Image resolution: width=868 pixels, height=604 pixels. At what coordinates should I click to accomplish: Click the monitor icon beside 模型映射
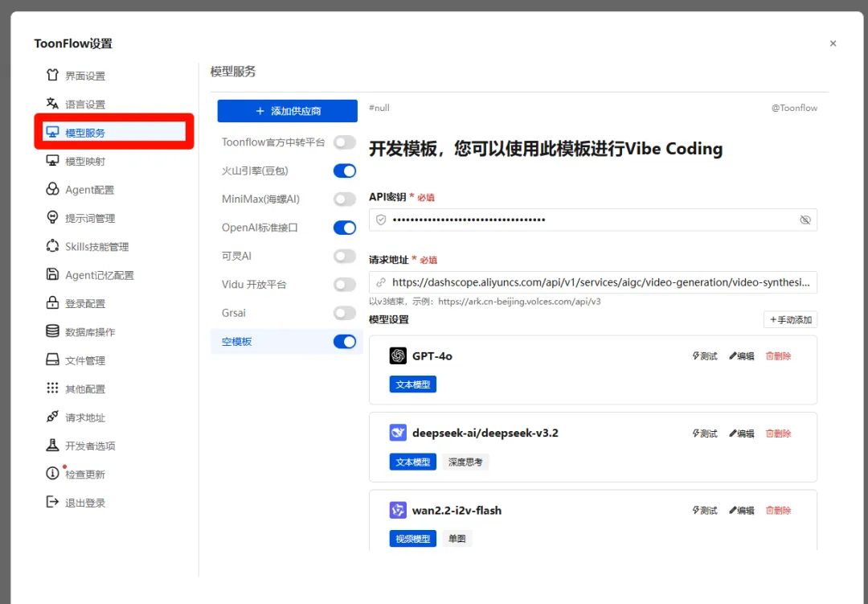tap(52, 161)
